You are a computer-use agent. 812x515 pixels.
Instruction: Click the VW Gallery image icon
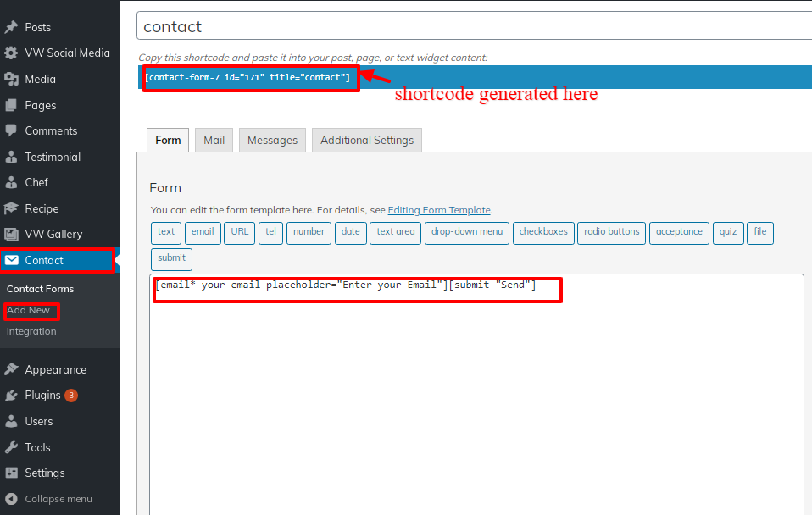(11, 234)
